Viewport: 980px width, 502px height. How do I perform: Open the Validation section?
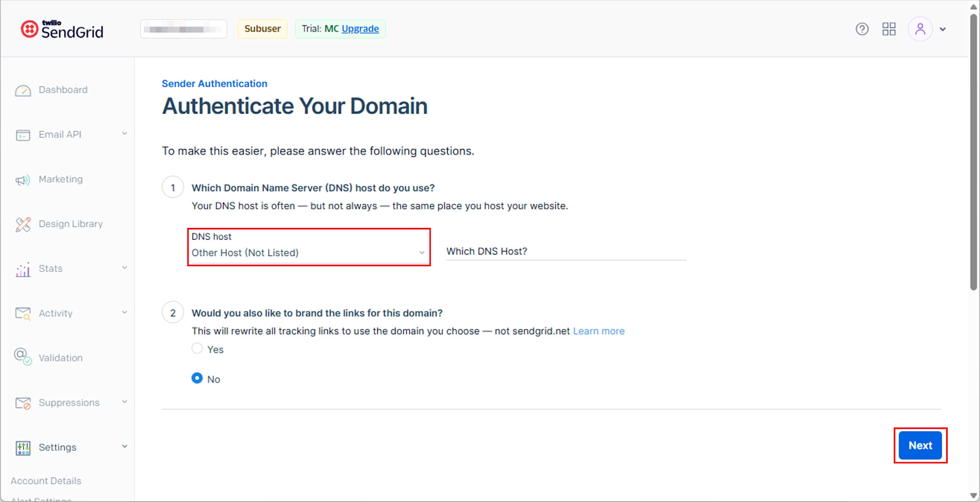60,357
